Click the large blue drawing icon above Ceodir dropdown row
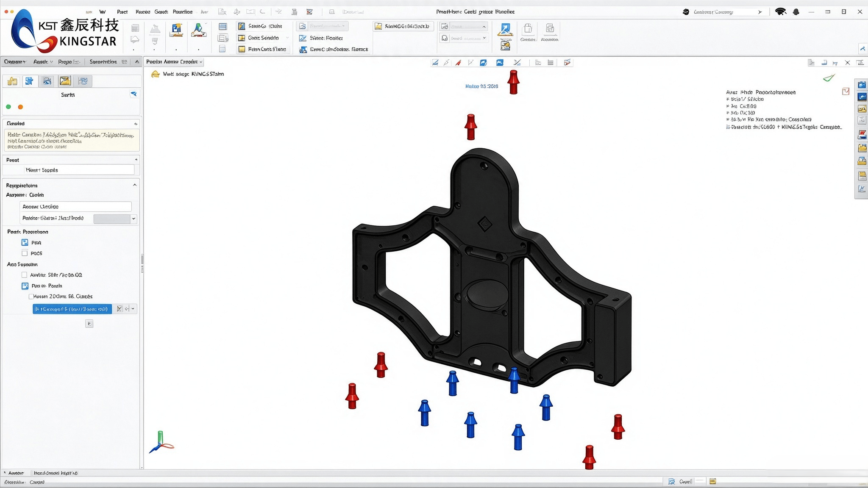 coord(176,30)
